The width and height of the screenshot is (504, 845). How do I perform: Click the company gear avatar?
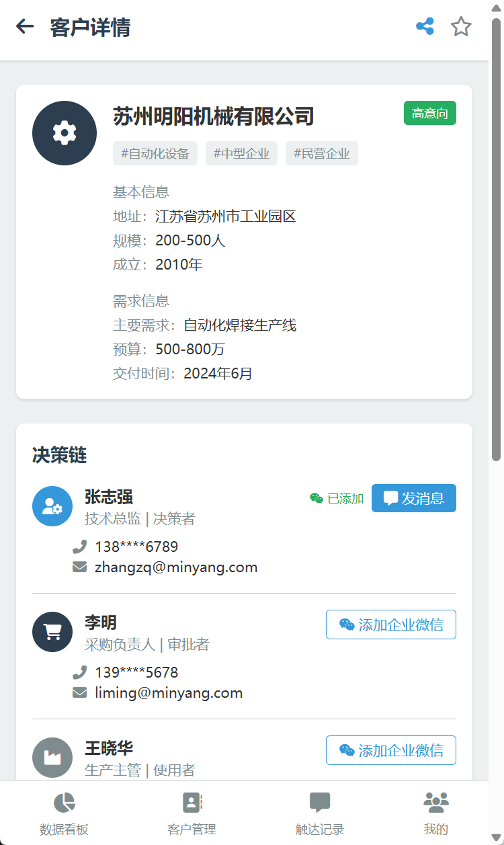click(65, 133)
